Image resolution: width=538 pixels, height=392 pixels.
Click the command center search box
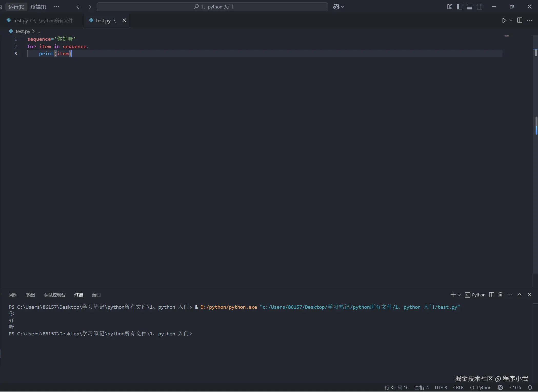pyautogui.click(x=212, y=7)
